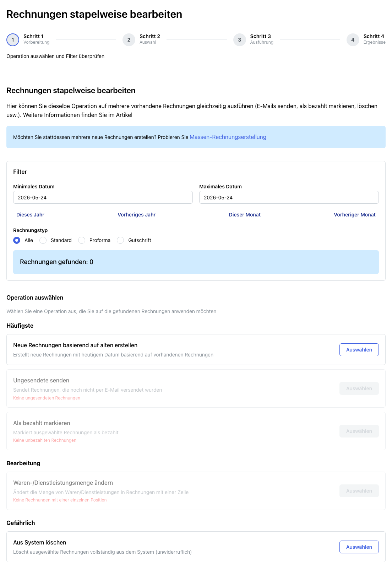This screenshot has width=392, height=569.
Task: Click the step 2 Auswahl circle
Action: click(x=129, y=40)
